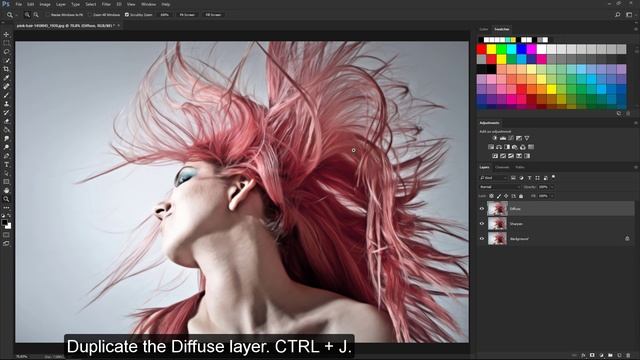Screen dimensions: 640x360
Task: Pick the red swatch in Swatches
Action: (482, 49)
